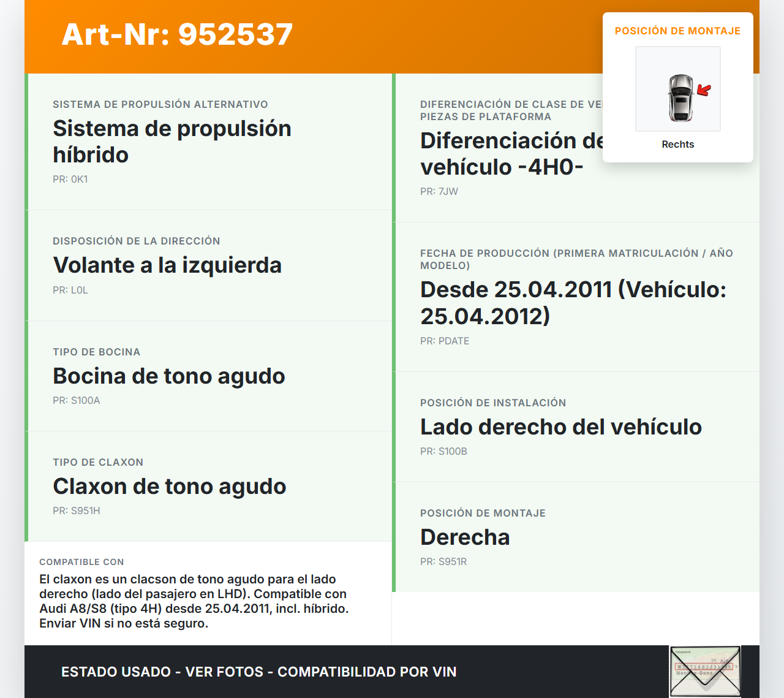The width and height of the screenshot is (784, 698).
Task: Select the Bocina de tono agudo value
Action: point(169,376)
